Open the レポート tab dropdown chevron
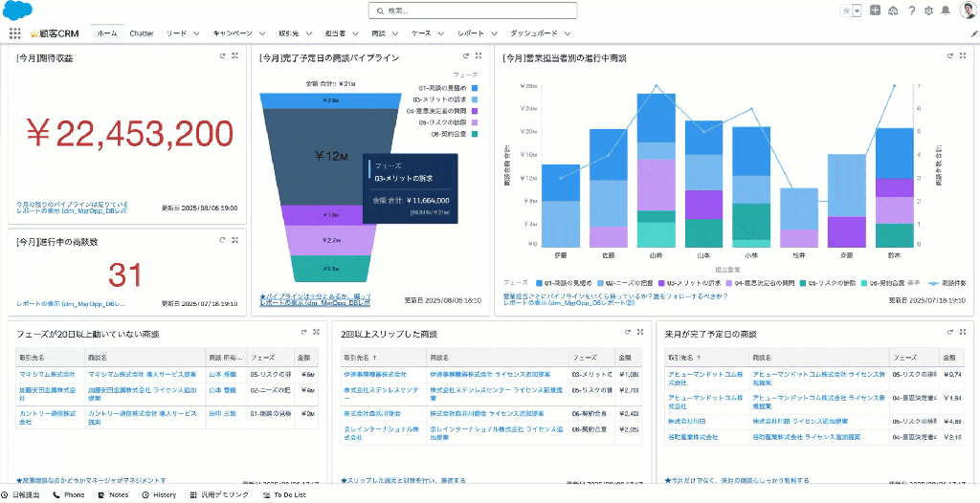980x503 pixels. click(495, 33)
